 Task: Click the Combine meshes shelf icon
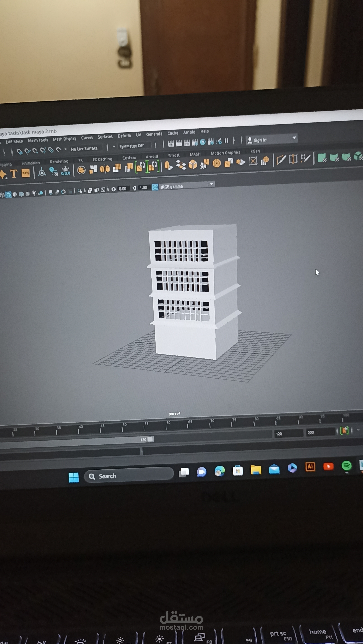(x=81, y=170)
